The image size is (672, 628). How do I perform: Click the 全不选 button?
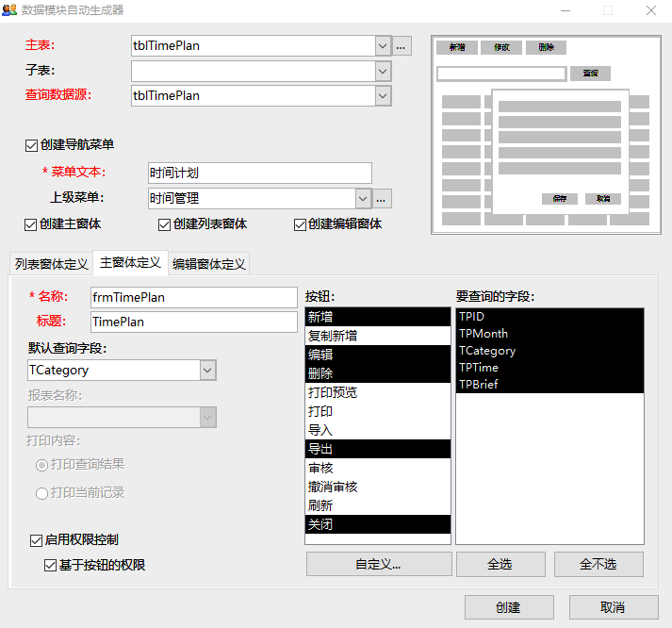pyautogui.click(x=598, y=564)
